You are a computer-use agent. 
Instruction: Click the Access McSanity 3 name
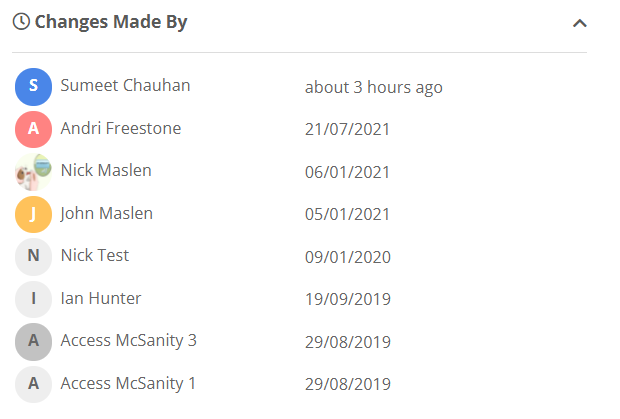129,340
